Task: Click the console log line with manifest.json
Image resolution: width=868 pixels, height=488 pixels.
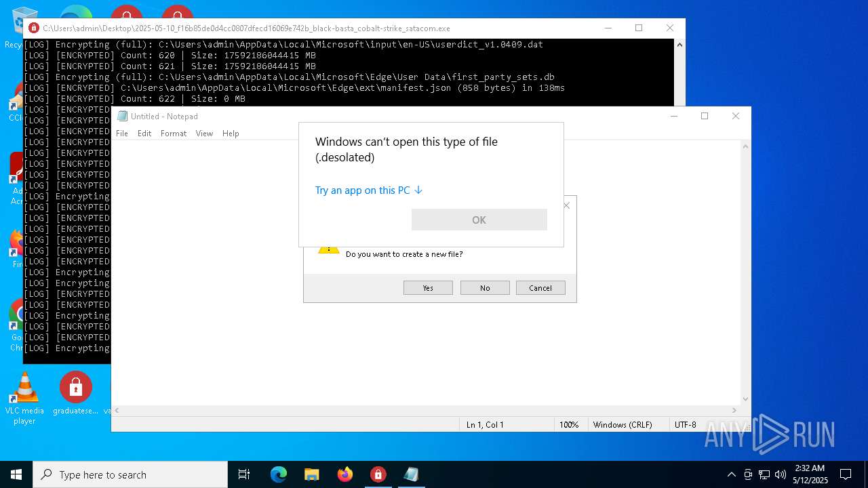Action: click(294, 88)
